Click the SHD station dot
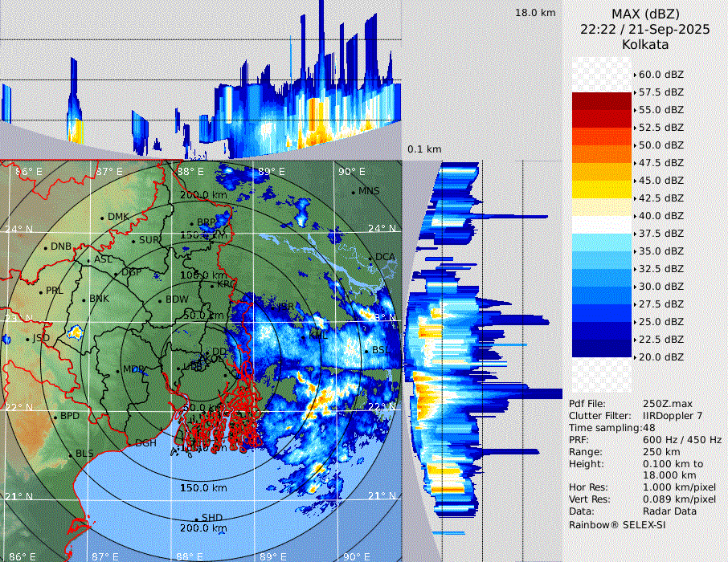 click(197, 519)
